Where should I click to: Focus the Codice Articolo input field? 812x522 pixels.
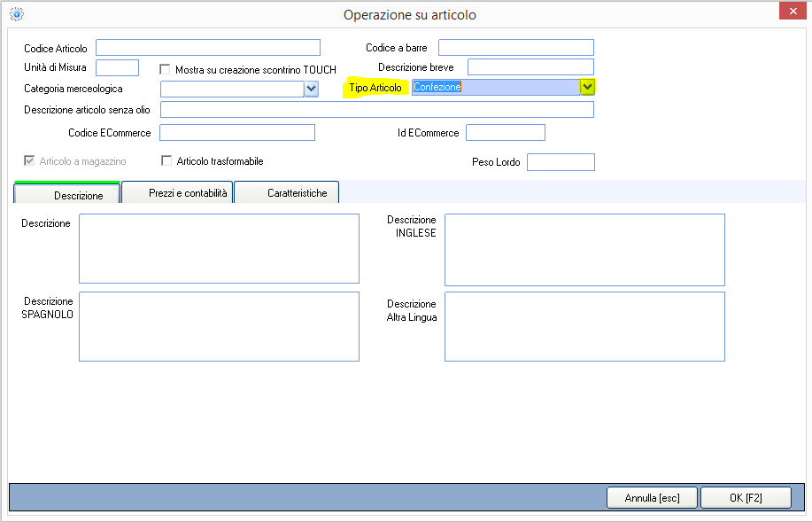click(x=208, y=48)
